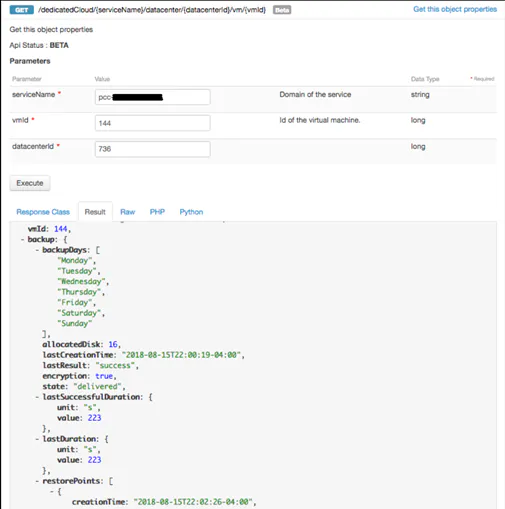
Task: Open the Raw tab
Action: pyautogui.click(x=127, y=212)
